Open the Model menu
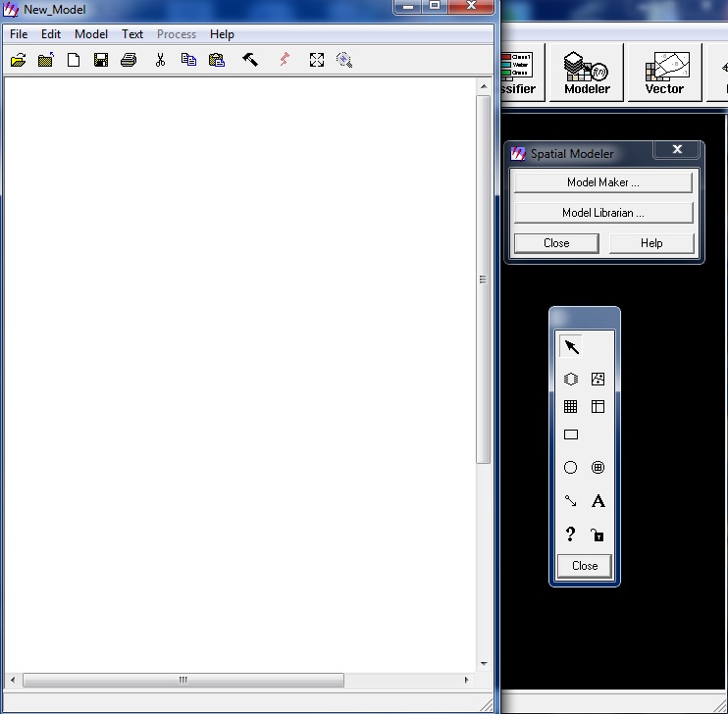728x714 pixels. (91, 34)
